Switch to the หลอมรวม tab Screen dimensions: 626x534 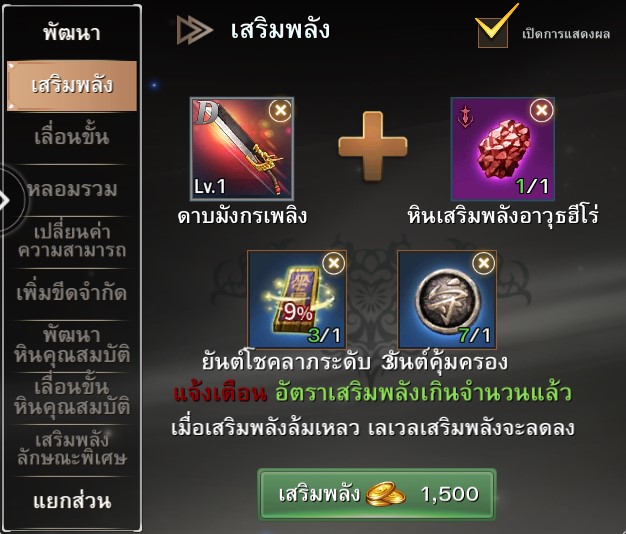click(x=72, y=190)
